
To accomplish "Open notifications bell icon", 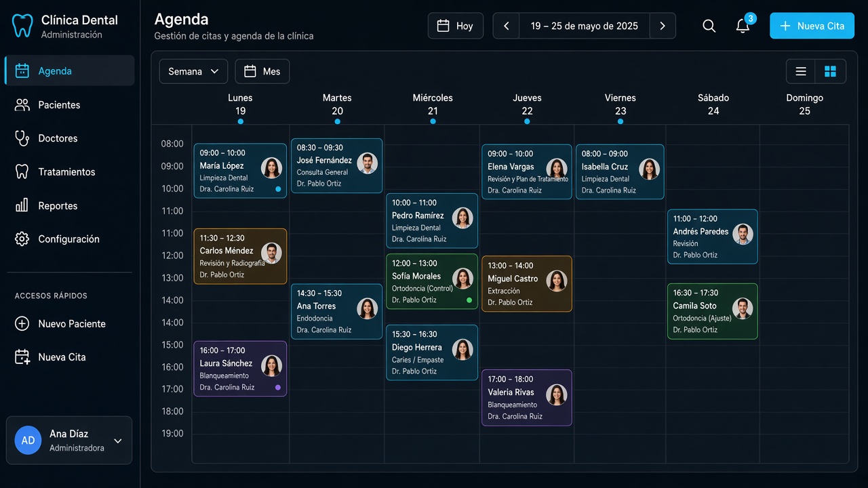I will [x=743, y=26].
